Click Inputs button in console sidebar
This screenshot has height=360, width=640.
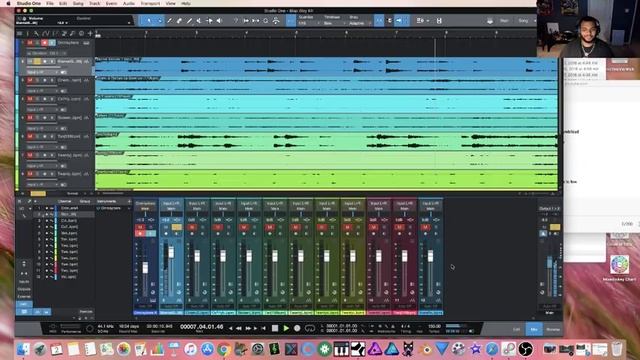tap(24, 282)
